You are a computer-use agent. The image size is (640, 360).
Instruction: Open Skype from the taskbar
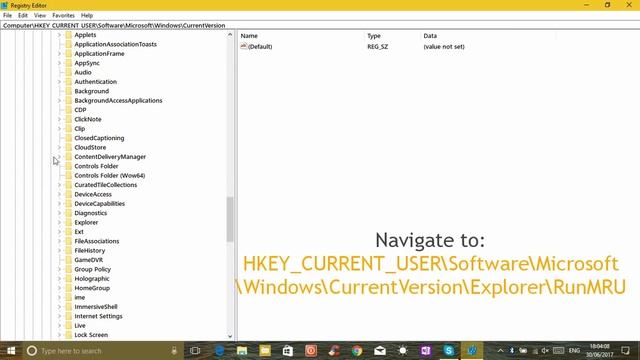(449, 351)
